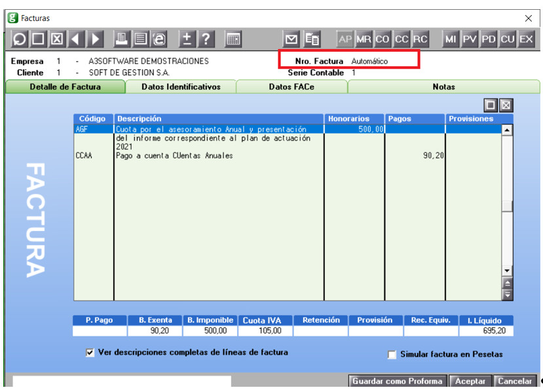This screenshot has height=392, width=543.
Task: Open the calendar icon in the toolbar
Action: coord(233,39)
